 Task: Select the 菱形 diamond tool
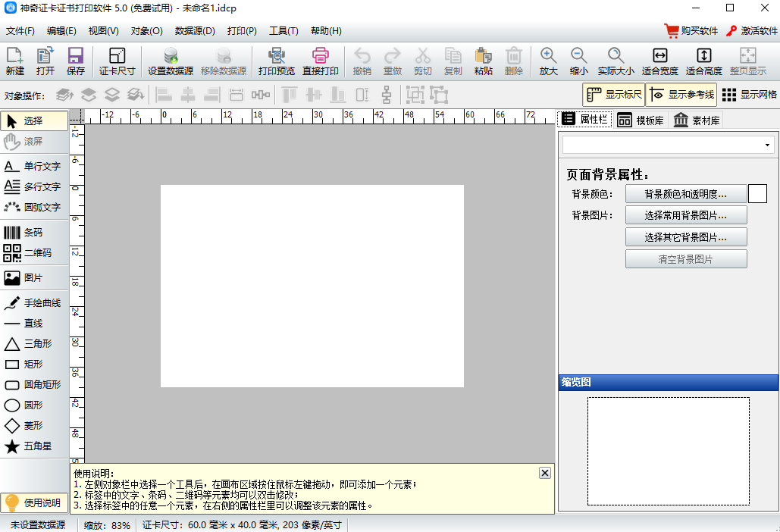click(34, 426)
